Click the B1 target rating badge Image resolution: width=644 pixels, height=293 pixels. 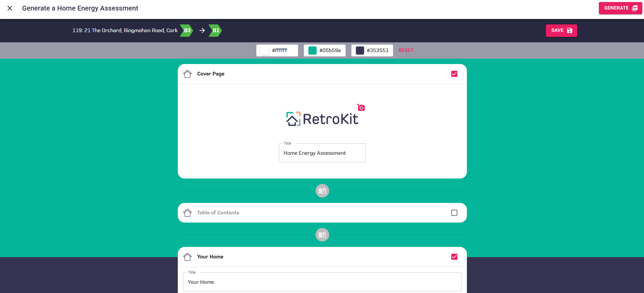[215, 30]
